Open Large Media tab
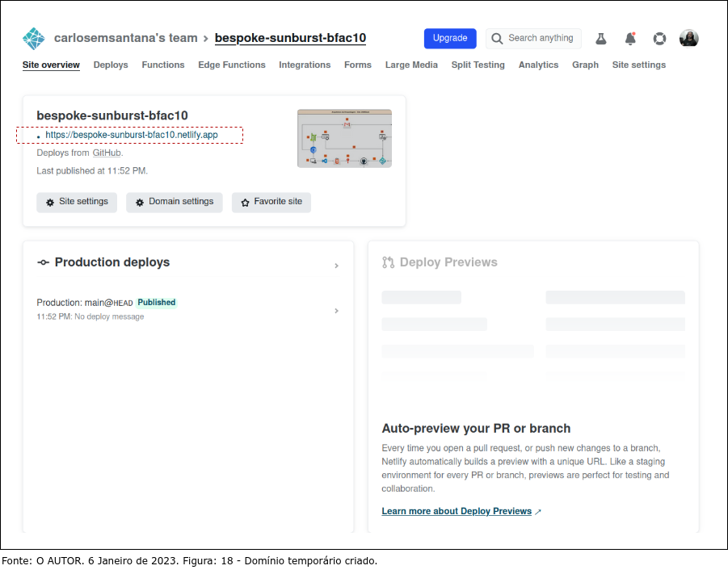The height and width of the screenshot is (574, 728). (411, 65)
